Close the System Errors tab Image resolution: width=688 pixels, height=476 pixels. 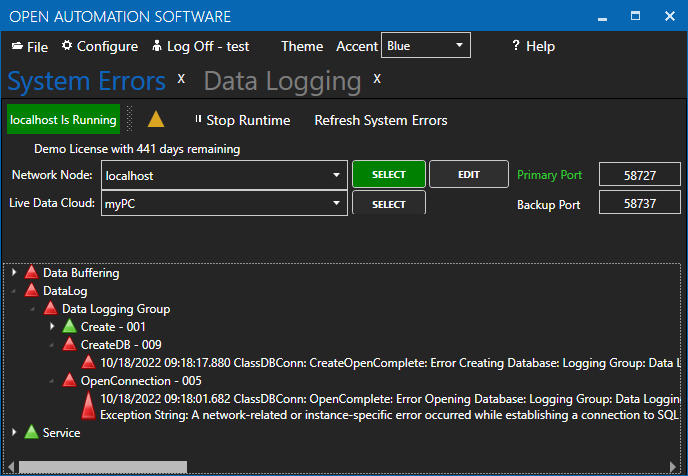181,79
